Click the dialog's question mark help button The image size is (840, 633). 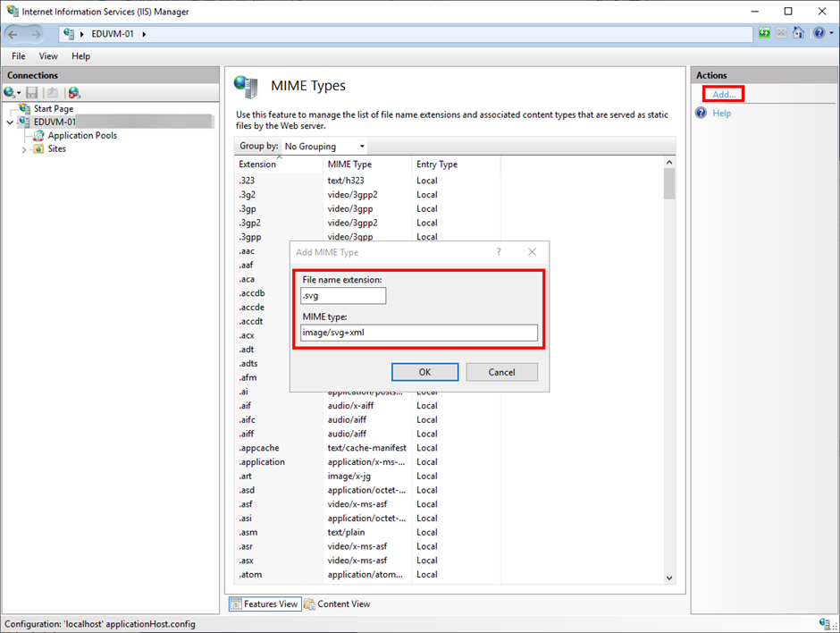pyautogui.click(x=499, y=252)
